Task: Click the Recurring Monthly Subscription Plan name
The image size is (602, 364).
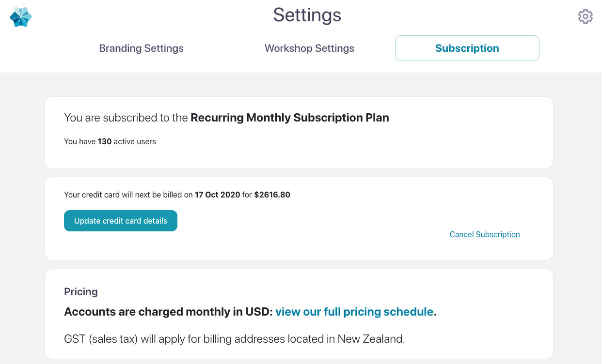Action: coord(290,118)
